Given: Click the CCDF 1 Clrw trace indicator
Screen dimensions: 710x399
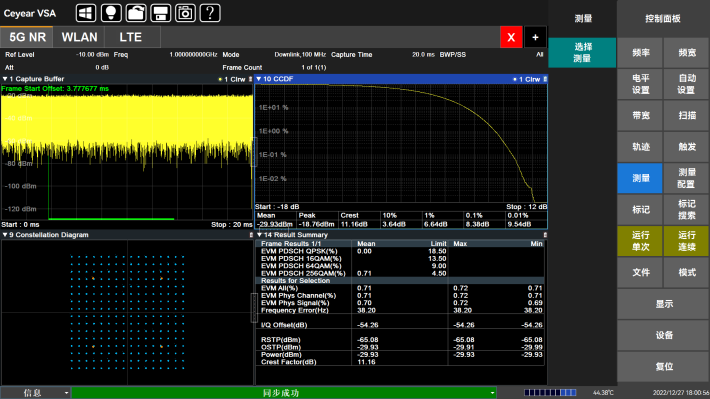Looking at the screenshot, I should pos(527,79).
